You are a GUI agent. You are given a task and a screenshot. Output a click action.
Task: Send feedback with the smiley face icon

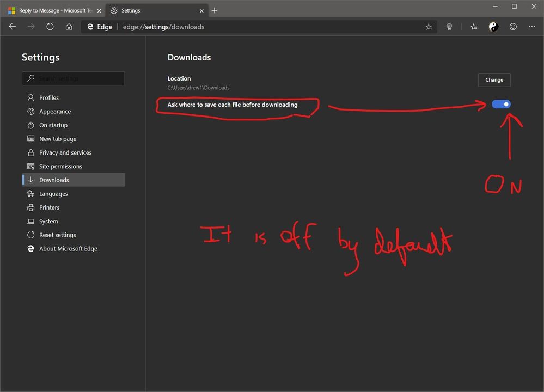513,27
